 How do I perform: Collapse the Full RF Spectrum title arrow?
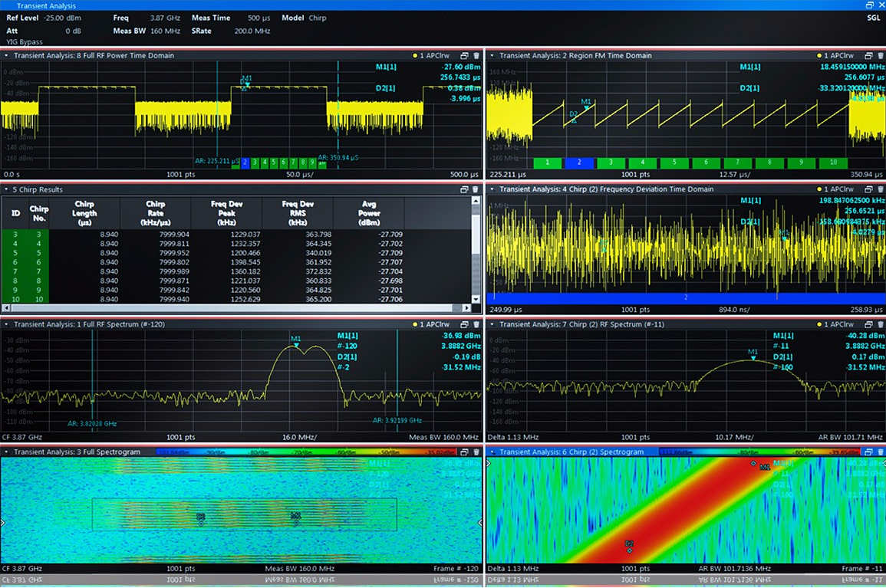pos(6,324)
